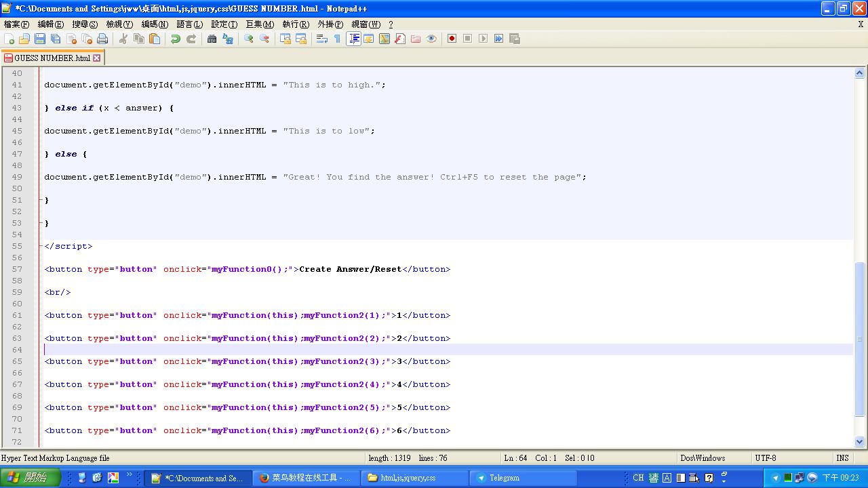Open folder as workspace icon
This screenshot has width=868, height=488.
pos(416,39)
